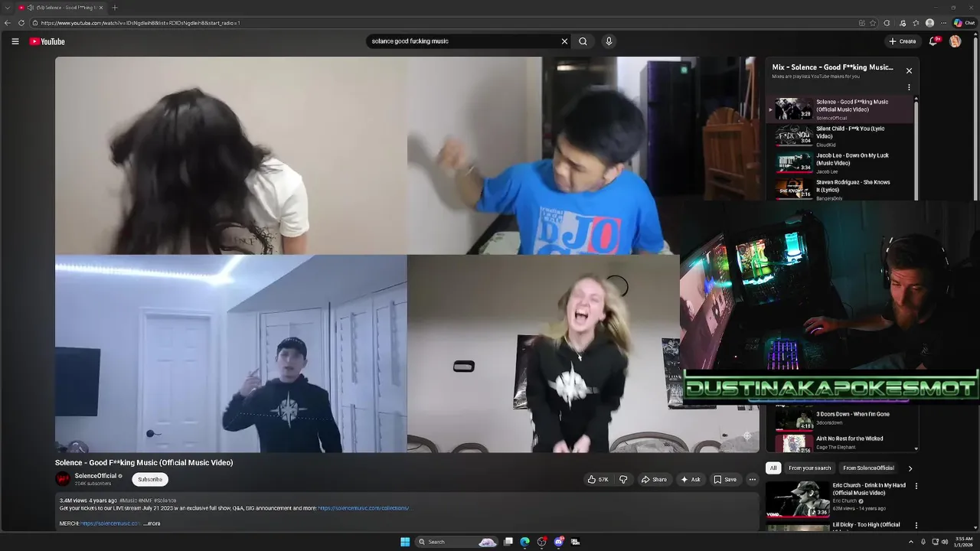The height and width of the screenshot is (551, 980).
Task: Play Ain't No Rest for the Wicked
Action: pos(841,443)
